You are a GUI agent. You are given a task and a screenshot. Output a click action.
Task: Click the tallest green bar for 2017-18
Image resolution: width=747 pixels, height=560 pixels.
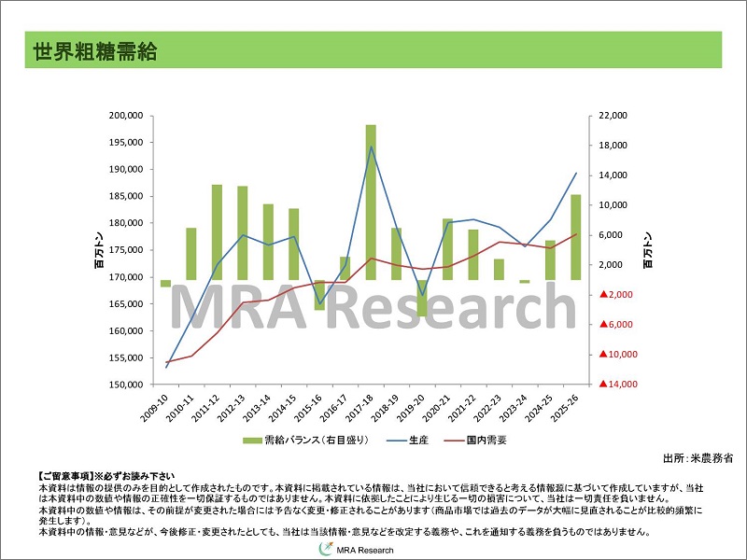pyautogui.click(x=371, y=203)
